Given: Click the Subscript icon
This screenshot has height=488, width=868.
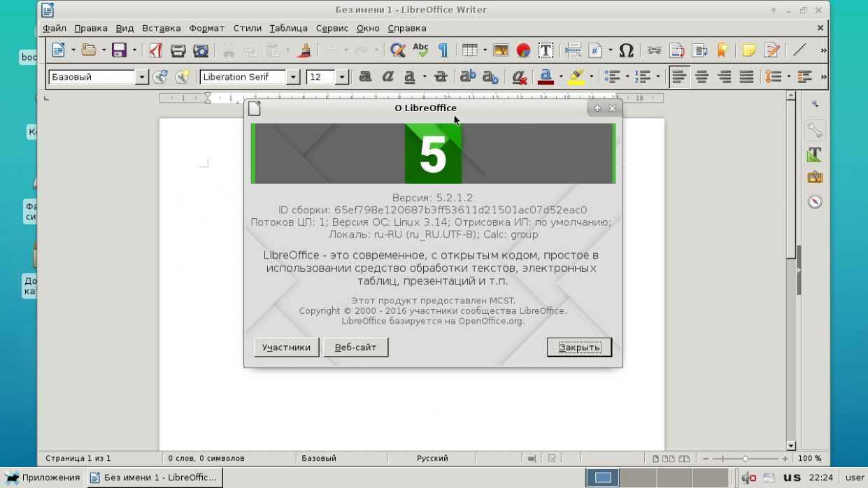Looking at the screenshot, I should (490, 77).
